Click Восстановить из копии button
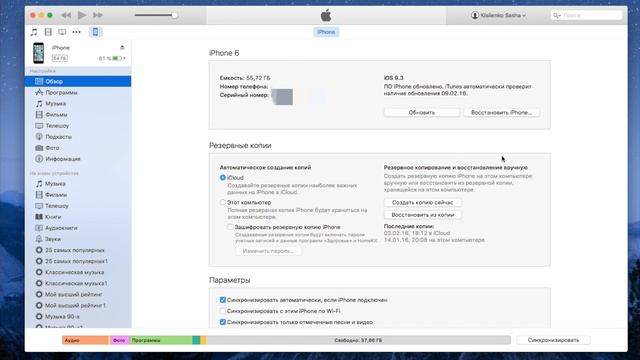This screenshot has width=640, height=360. click(422, 215)
